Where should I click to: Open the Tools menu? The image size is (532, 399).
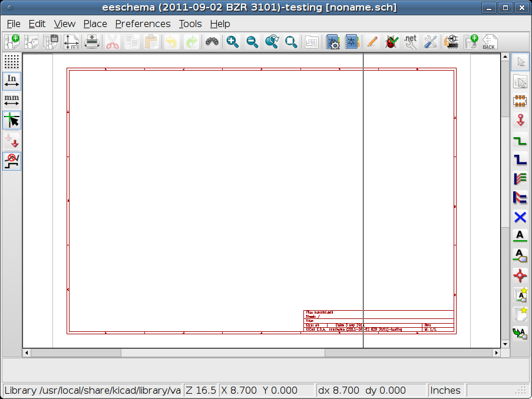pyautogui.click(x=190, y=24)
